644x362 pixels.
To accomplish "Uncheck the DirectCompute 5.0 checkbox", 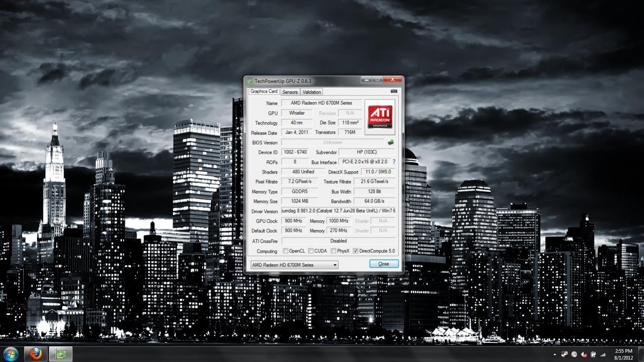I will pos(356,251).
